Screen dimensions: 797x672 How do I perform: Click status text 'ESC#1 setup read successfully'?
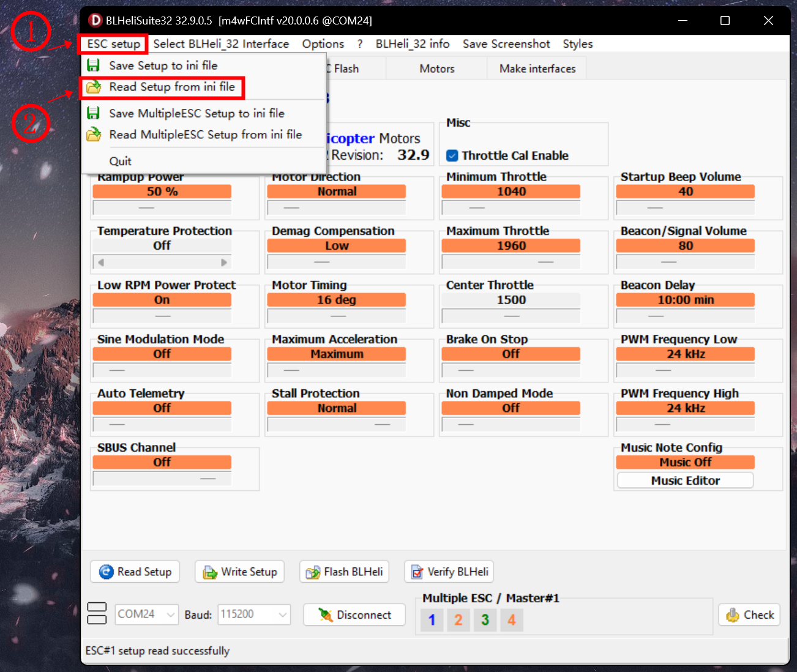157,651
